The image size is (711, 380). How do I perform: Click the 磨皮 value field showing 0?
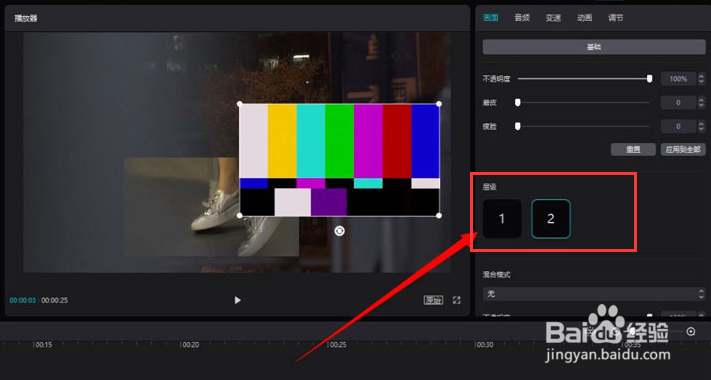pyautogui.click(x=678, y=102)
